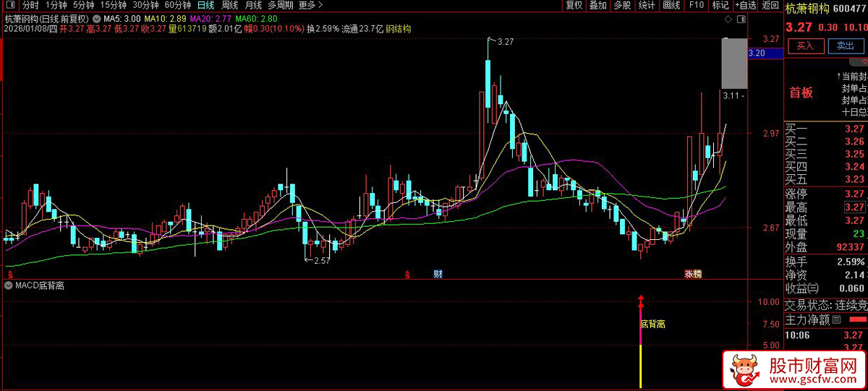This screenshot has height=391, width=868.
Task: Open the 财 finance marker on timeline
Action: [437, 274]
